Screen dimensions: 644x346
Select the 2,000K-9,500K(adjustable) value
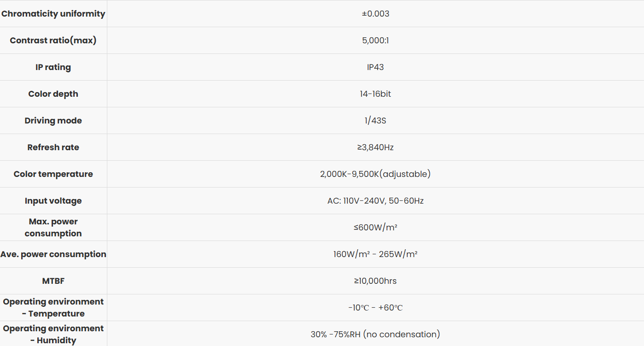click(375, 174)
